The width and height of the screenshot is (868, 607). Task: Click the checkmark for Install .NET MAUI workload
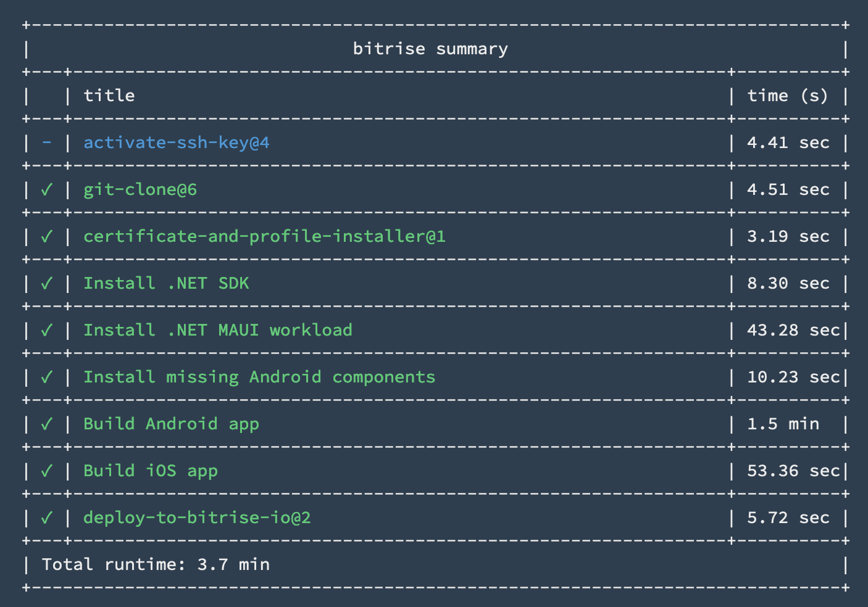pyautogui.click(x=46, y=330)
